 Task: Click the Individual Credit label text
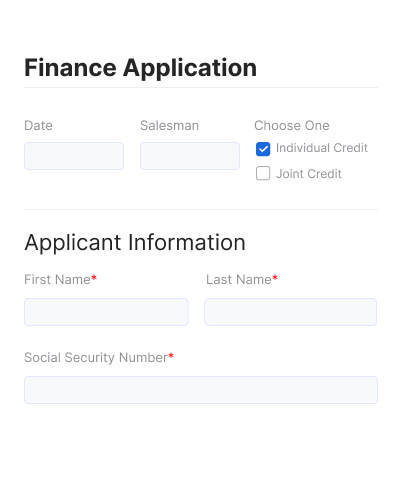[322, 148]
